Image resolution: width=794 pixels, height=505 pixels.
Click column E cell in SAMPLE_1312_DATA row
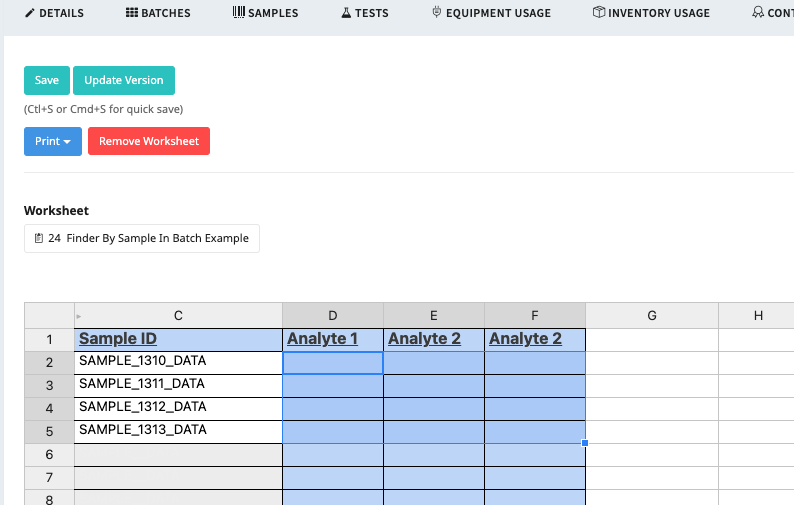coord(434,409)
